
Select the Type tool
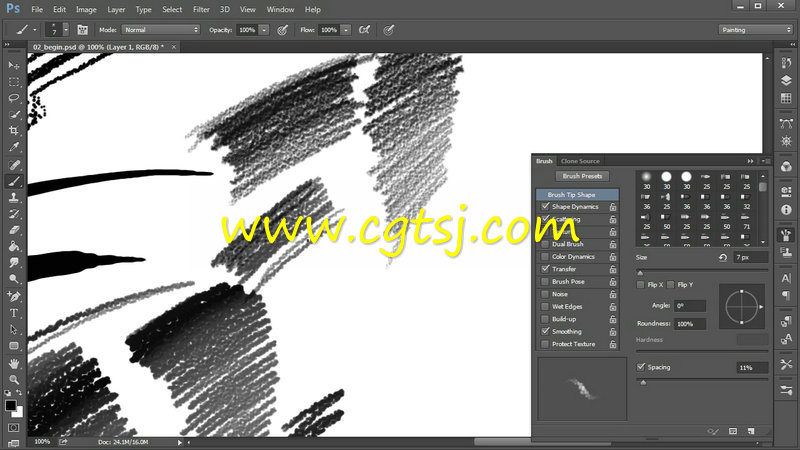(x=14, y=313)
